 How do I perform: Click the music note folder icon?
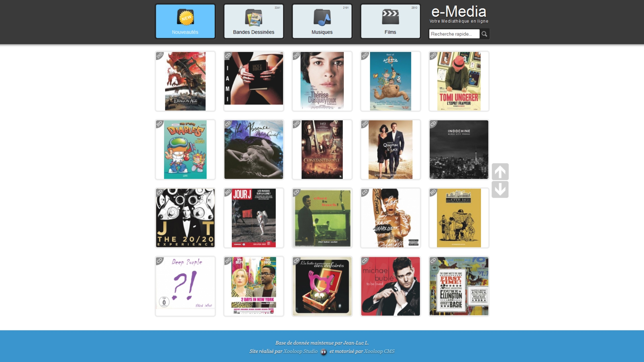[322, 17]
